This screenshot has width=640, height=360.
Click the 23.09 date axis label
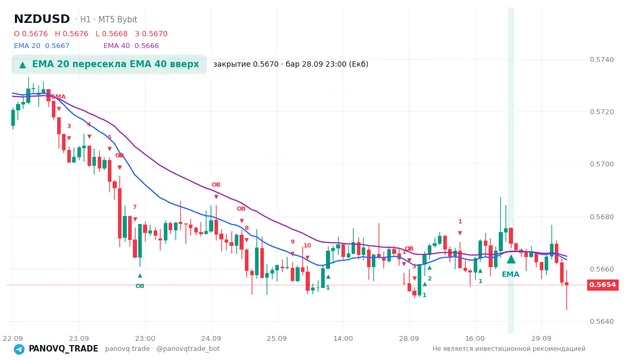pyautogui.click(x=79, y=338)
